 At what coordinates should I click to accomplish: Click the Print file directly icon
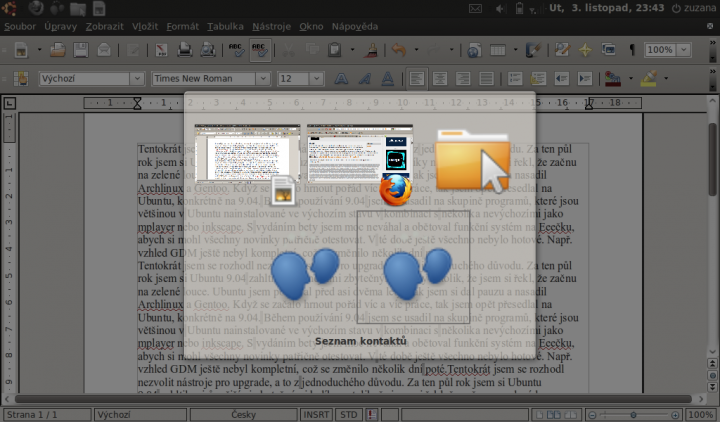click(x=184, y=49)
